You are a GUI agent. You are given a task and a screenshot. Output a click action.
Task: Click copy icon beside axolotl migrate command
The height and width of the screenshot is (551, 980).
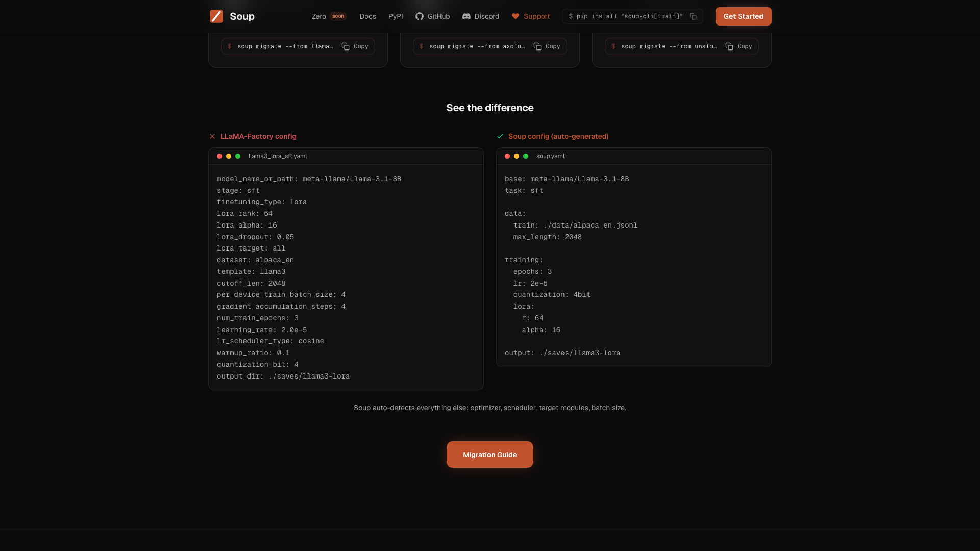tap(537, 46)
